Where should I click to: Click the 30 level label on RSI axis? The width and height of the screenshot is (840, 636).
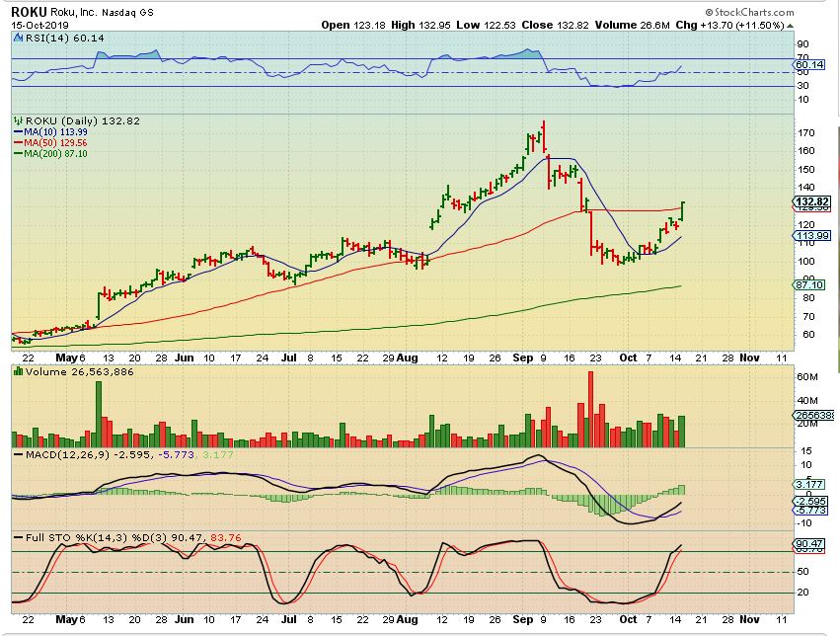[802, 86]
